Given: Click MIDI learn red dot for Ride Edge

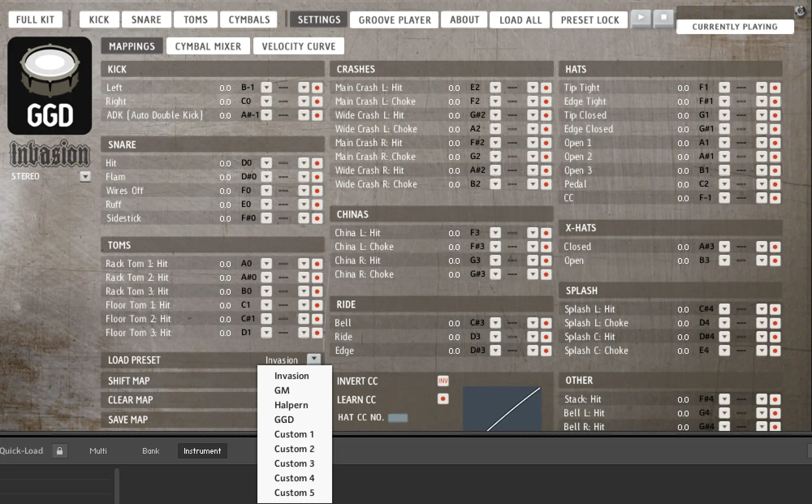Looking at the screenshot, I should 546,351.
